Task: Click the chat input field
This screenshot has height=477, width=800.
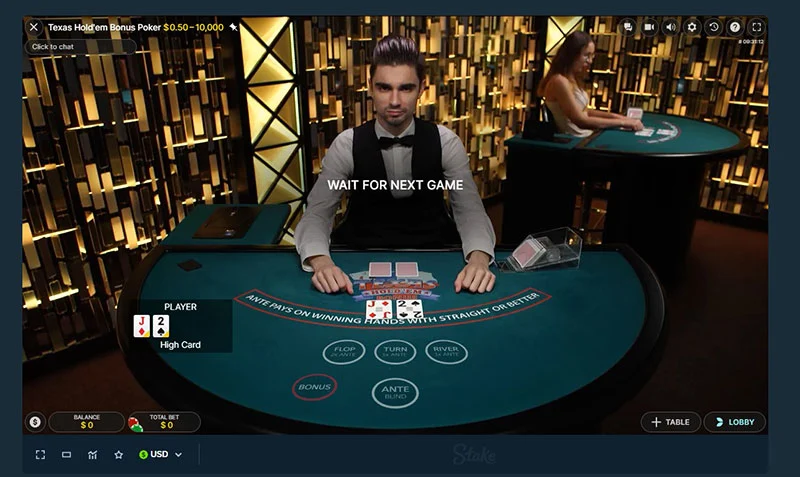Action: tap(81, 47)
